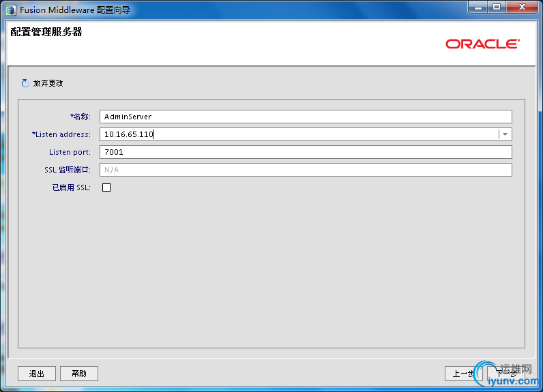Enable the 已启用 SSL checkbox
Viewport: 543px width, 392px height.
pyautogui.click(x=106, y=187)
